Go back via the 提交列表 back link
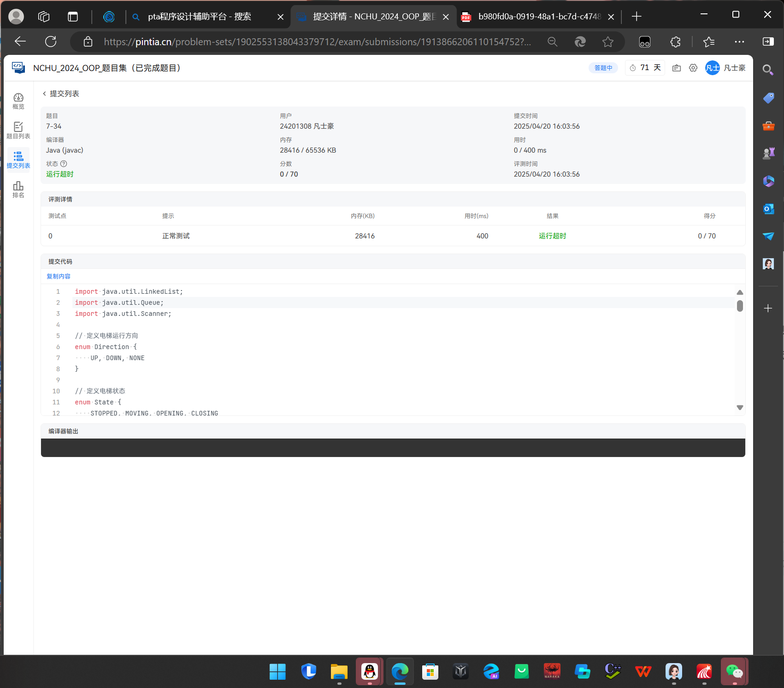Image resolution: width=784 pixels, height=688 pixels. click(61, 94)
